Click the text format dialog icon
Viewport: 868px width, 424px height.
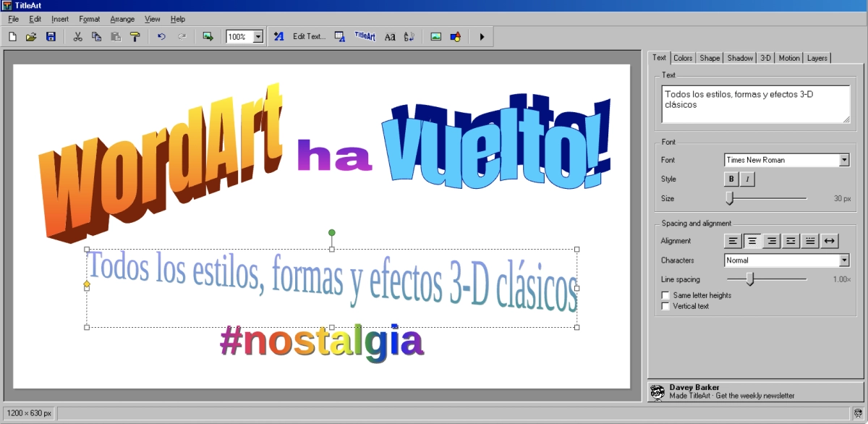pyautogui.click(x=339, y=36)
